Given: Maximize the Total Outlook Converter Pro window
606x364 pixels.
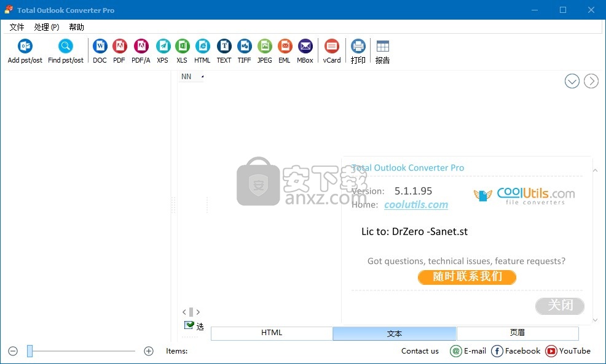Looking at the screenshot, I should click(563, 10).
